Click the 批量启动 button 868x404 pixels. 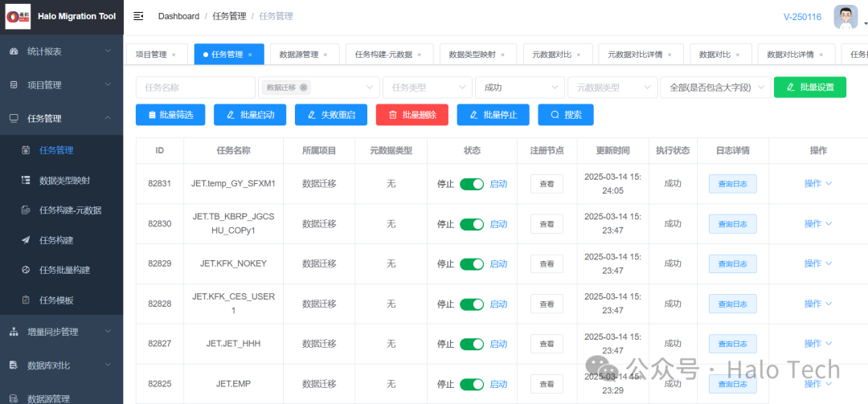(x=252, y=115)
